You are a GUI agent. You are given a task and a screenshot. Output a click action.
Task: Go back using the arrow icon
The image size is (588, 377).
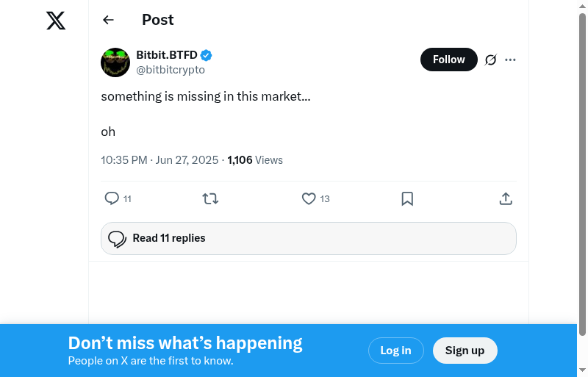[x=108, y=20]
